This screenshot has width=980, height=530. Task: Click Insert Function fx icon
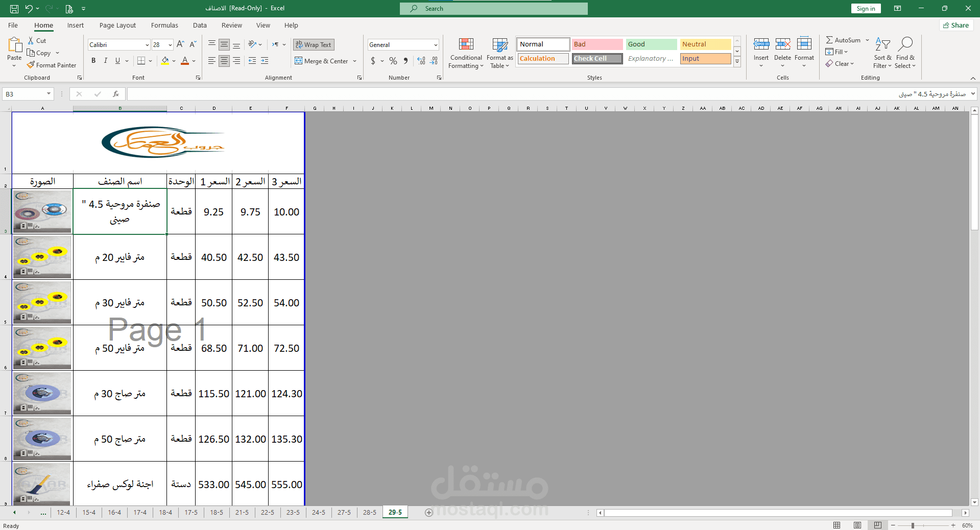(116, 94)
